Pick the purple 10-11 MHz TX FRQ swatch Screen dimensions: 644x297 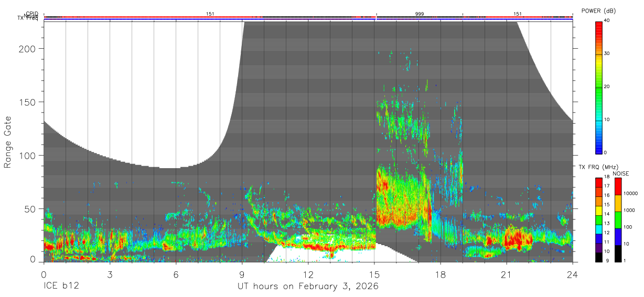click(598, 247)
